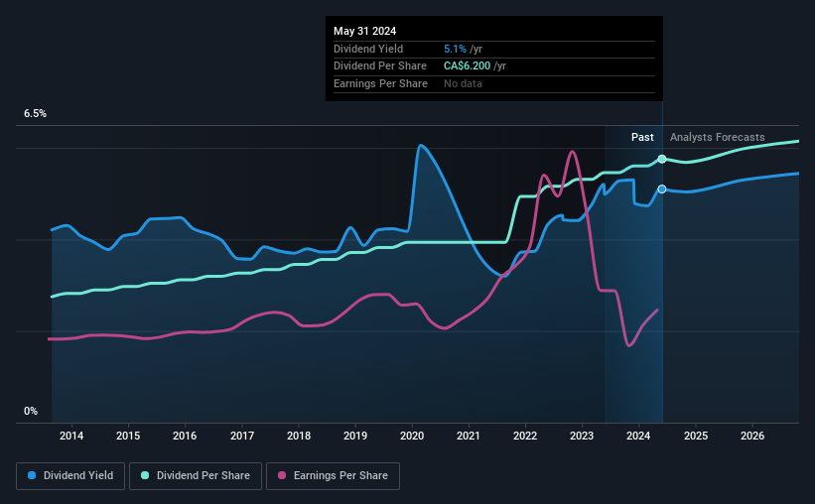Screen dimensions: 815x504
Task: Click the late-2022 earnings per share peak
Action: coord(572,151)
